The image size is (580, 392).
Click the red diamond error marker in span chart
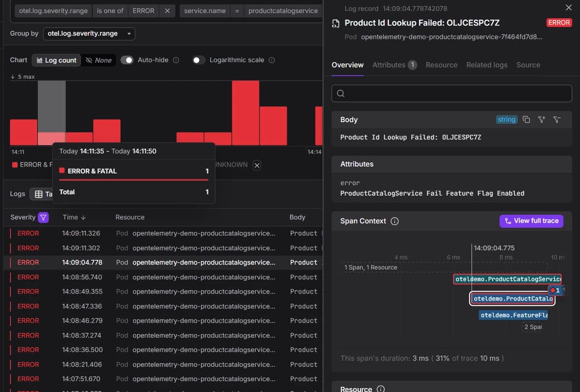(x=552, y=290)
